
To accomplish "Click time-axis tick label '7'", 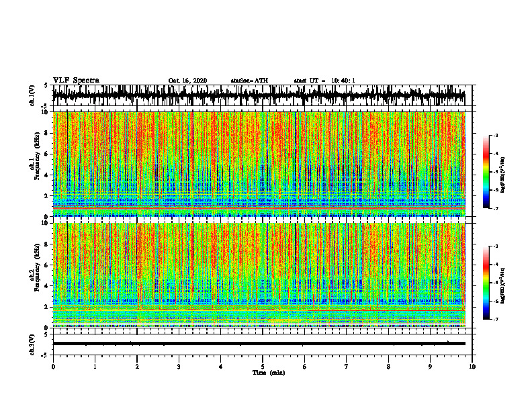I will pos(347,367).
